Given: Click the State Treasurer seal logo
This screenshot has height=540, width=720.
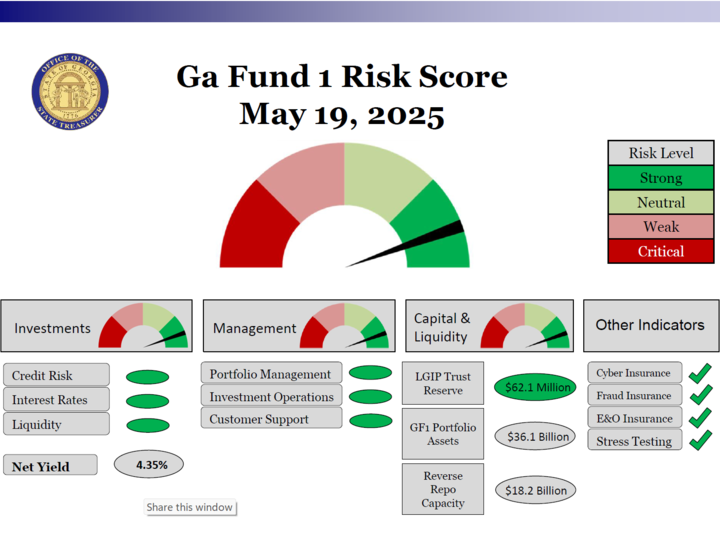Looking at the screenshot, I should [70, 91].
